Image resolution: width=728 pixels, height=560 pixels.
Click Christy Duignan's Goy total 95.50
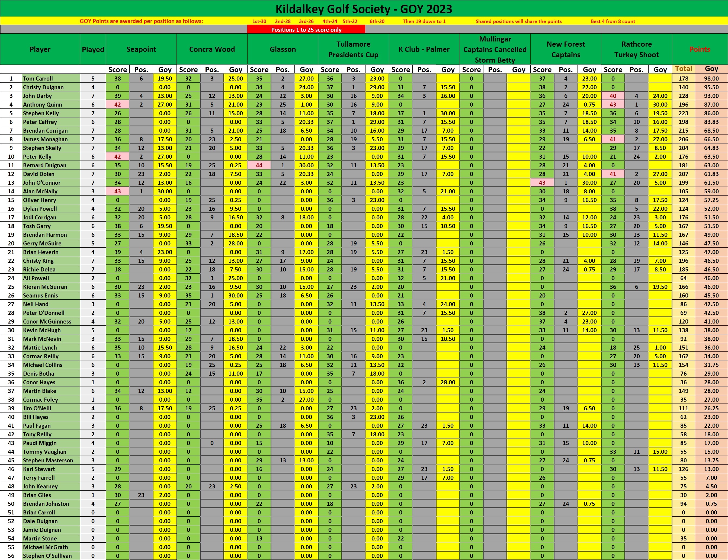coord(711,87)
